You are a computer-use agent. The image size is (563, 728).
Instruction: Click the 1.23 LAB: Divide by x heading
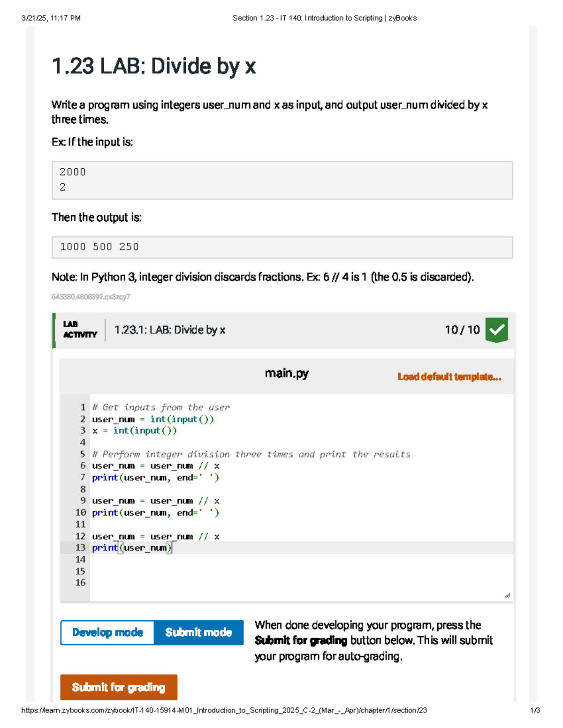pos(153,66)
